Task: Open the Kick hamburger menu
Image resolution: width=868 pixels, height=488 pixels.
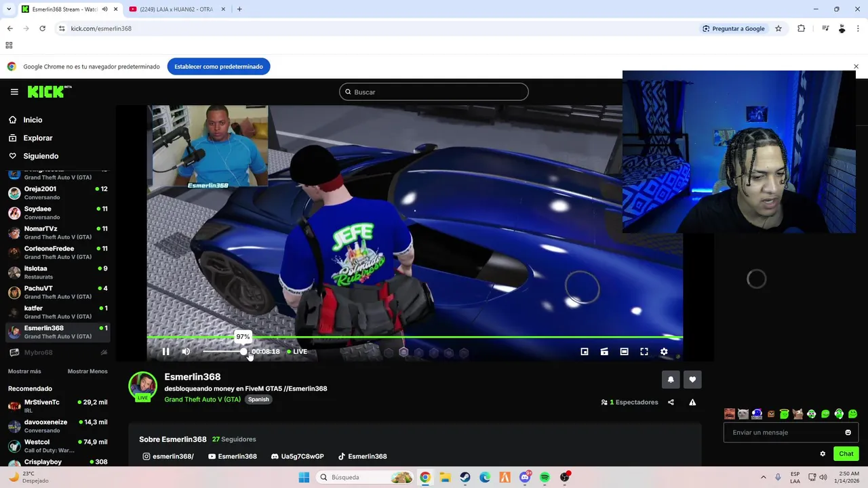Action: pyautogui.click(x=14, y=92)
